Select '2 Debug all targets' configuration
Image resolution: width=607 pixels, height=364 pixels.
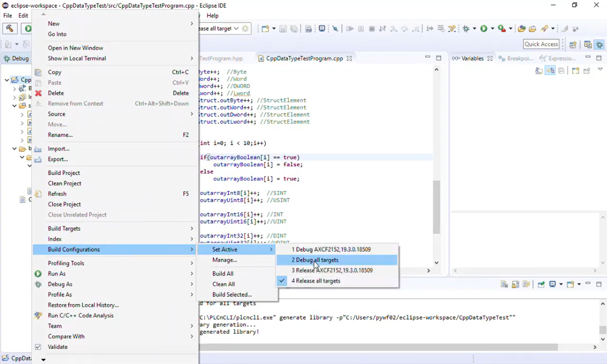tap(337, 260)
